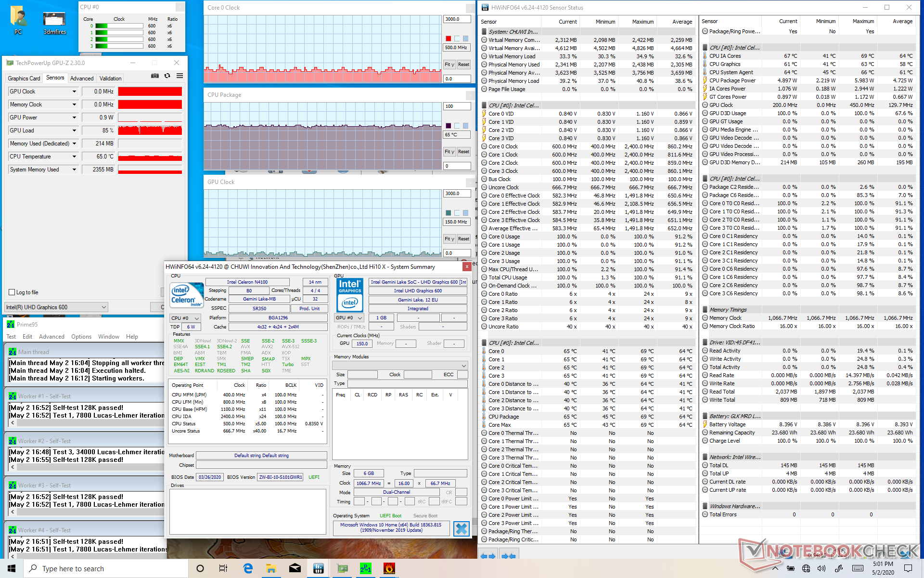
Task: Open the GPU-Z hamburger menu
Action: tap(180, 76)
